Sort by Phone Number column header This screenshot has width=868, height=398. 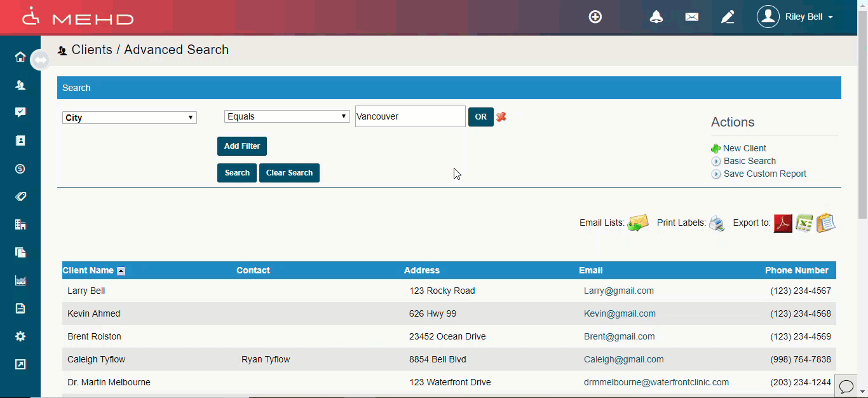tap(797, 270)
